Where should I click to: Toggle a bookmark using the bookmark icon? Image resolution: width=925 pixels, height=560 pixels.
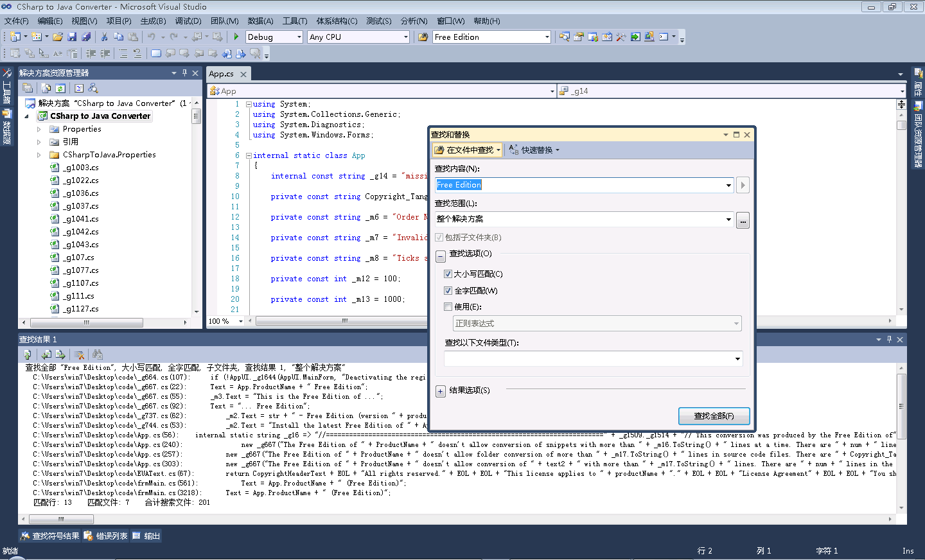156,54
